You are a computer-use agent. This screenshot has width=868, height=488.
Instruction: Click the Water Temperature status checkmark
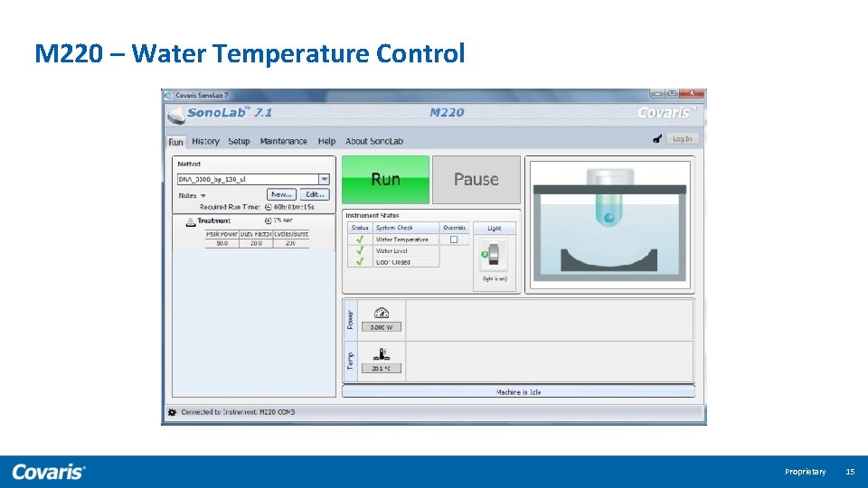pyautogui.click(x=360, y=239)
